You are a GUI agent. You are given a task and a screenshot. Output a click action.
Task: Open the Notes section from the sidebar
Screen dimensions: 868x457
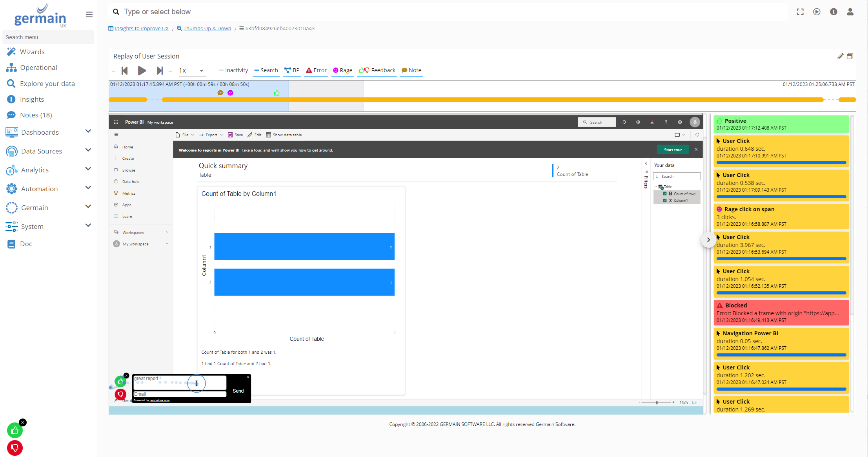pos(11,115)
